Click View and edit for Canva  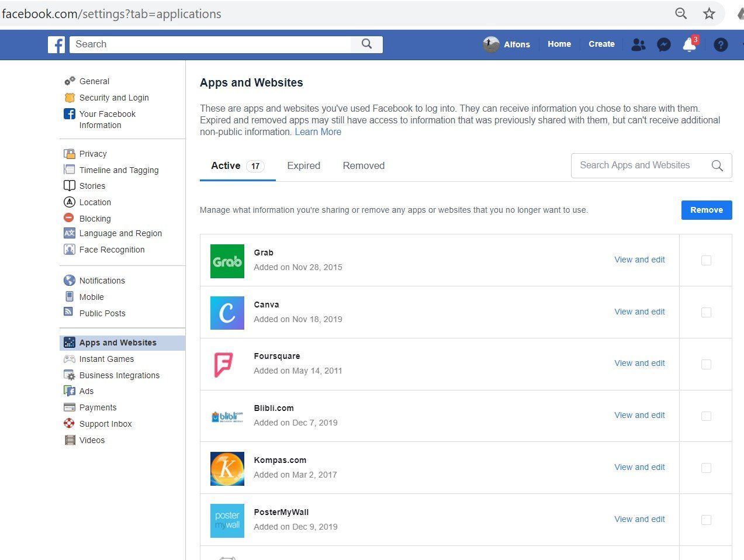pos(639,312)
